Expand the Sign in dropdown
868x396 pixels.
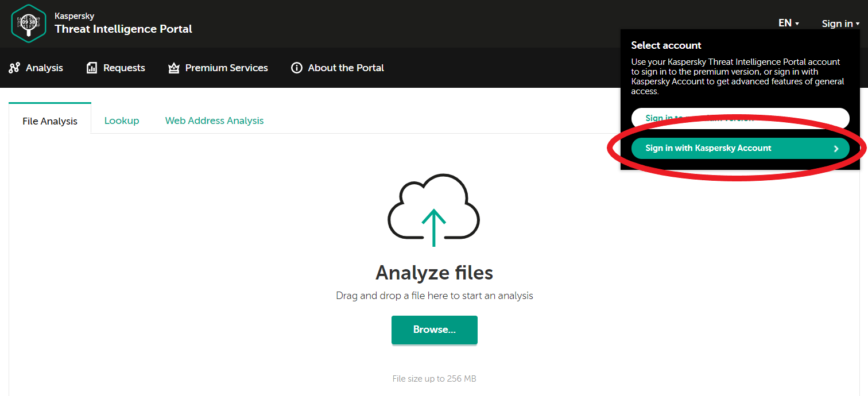click(x=840, y=24)
